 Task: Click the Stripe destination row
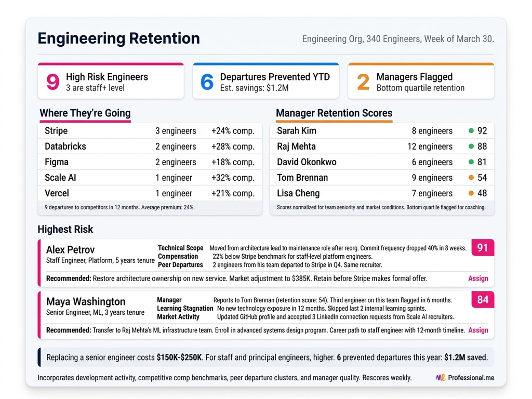pos(150,131)
